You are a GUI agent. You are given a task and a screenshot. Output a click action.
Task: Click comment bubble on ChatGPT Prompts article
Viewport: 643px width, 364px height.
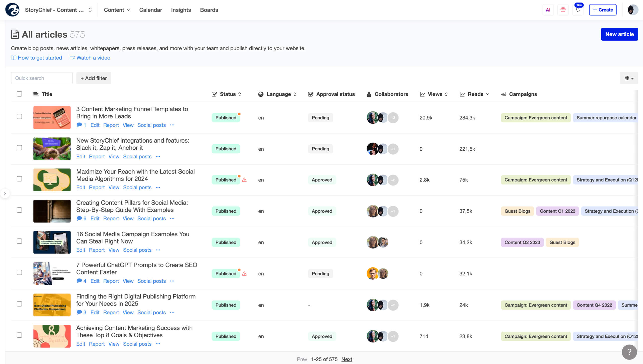79,281
